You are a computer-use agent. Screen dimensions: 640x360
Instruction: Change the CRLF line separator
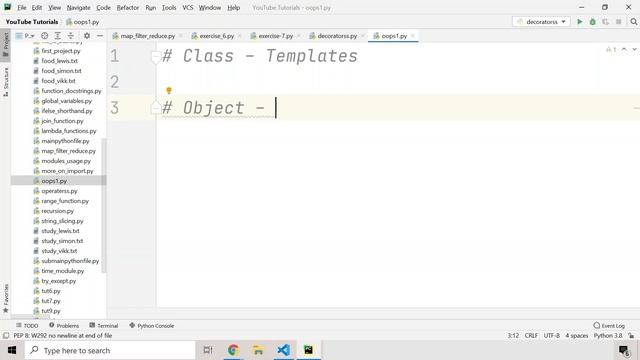pos(531,336)
